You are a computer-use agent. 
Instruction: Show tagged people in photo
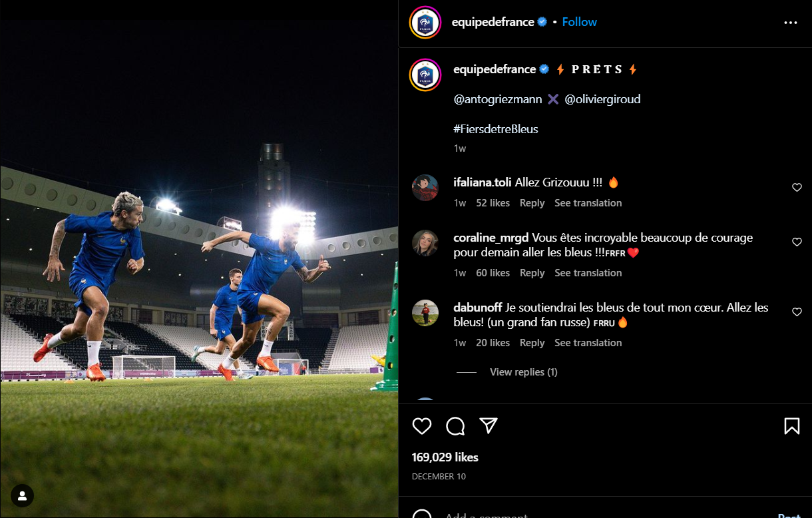[x=22, y=495]
